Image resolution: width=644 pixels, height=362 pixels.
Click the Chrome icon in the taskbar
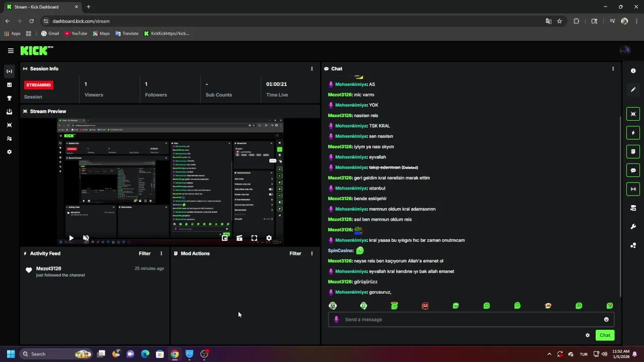tap(175, 354)
